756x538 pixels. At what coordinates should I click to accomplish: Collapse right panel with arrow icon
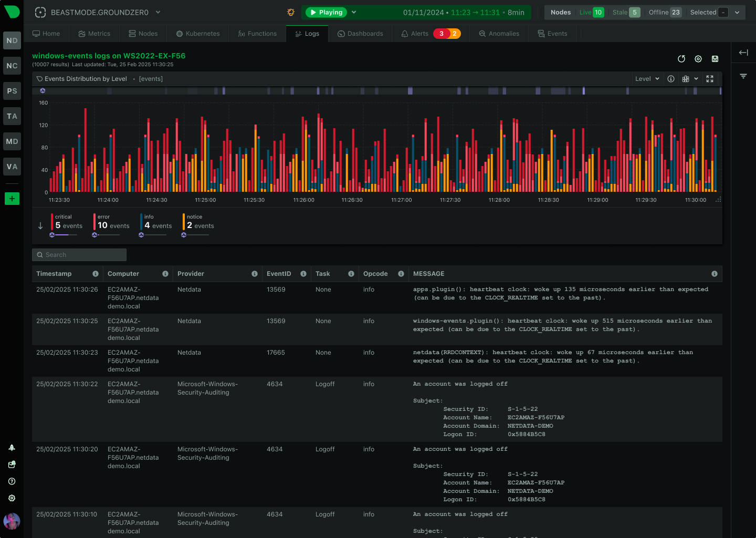click(743, 53)
